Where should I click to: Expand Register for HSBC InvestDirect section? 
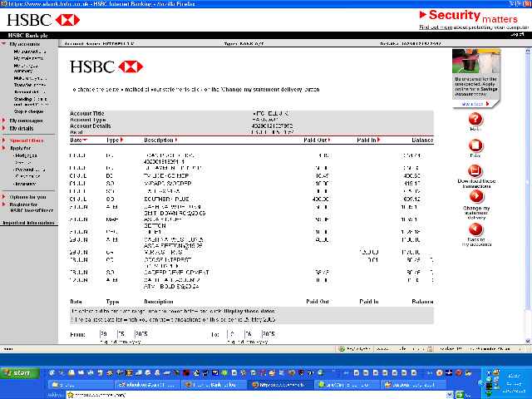[x=3, y=204]
